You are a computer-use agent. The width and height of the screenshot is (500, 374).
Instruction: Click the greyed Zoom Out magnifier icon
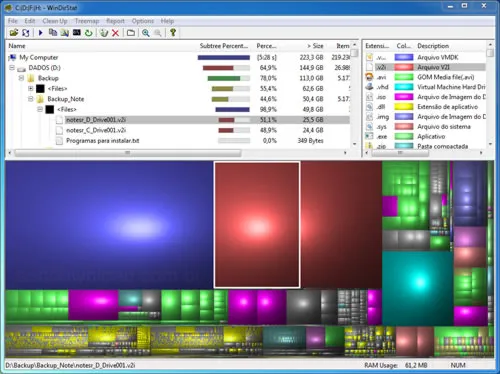click(x=158, y=33)
